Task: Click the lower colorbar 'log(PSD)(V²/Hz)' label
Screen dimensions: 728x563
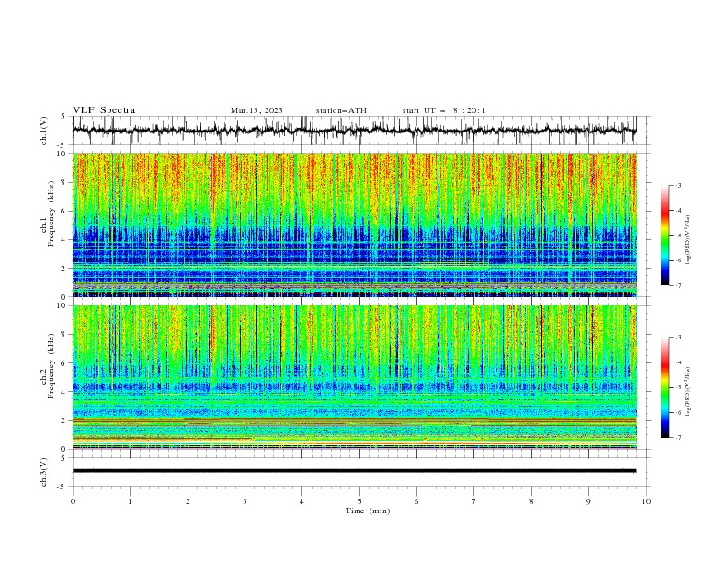Action: 688,392
